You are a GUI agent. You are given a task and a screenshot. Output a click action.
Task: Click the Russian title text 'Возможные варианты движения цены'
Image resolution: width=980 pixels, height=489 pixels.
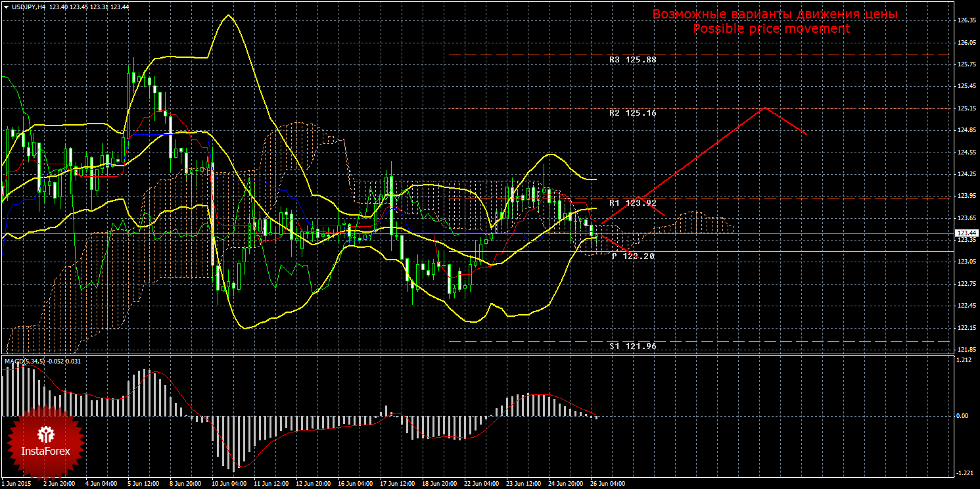[774, 14]
